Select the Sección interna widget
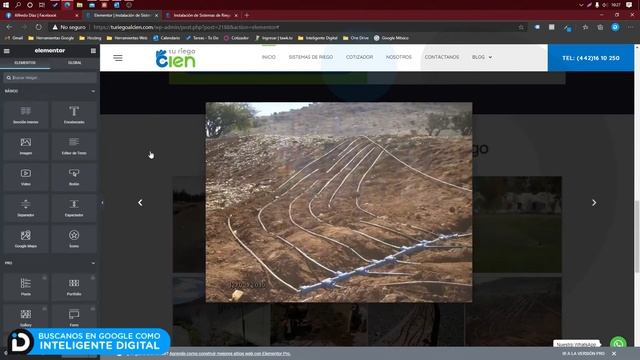The image size is (640, 360). [x=26, y=115]
